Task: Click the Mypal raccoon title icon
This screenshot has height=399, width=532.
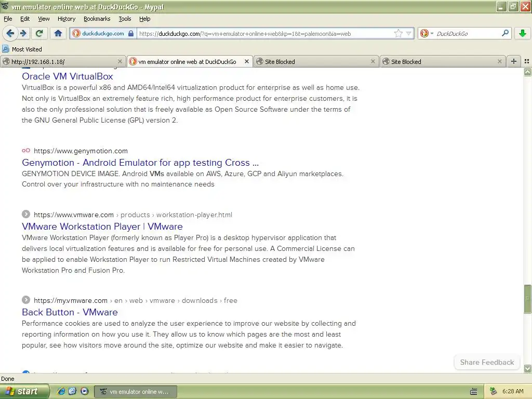Action: [5, 6]
